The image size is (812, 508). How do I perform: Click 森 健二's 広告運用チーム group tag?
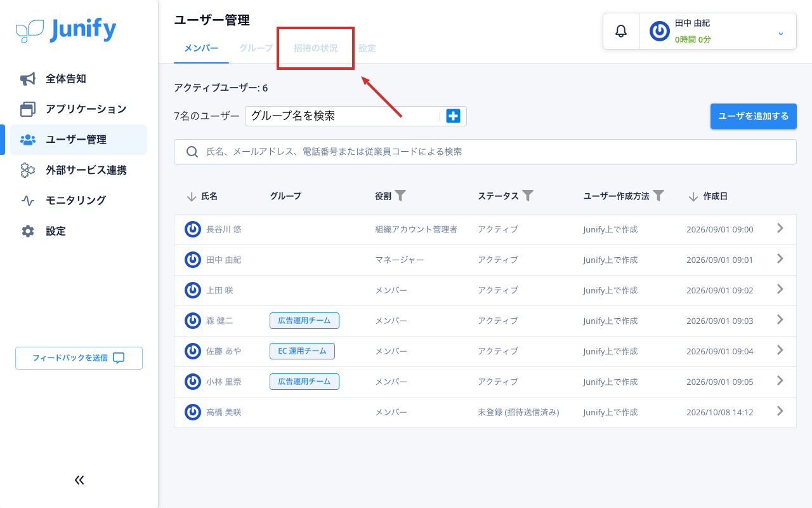[x=304, y=321]
